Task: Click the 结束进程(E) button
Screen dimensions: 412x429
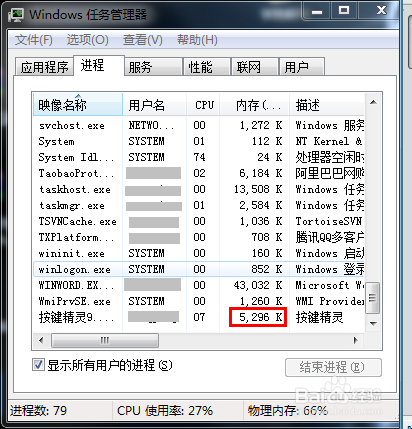Action: pyautogui.click(x=333, y=367)
